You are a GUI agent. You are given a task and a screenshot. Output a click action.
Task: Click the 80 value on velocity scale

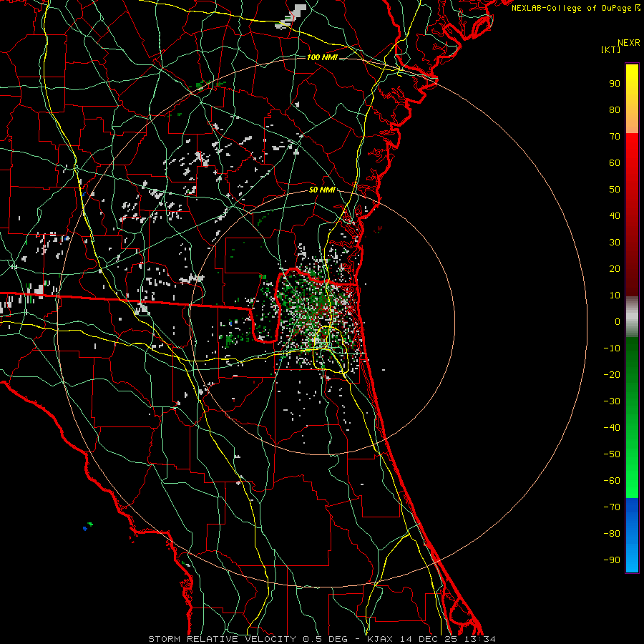pyautogui.click(x=615, y=110)
